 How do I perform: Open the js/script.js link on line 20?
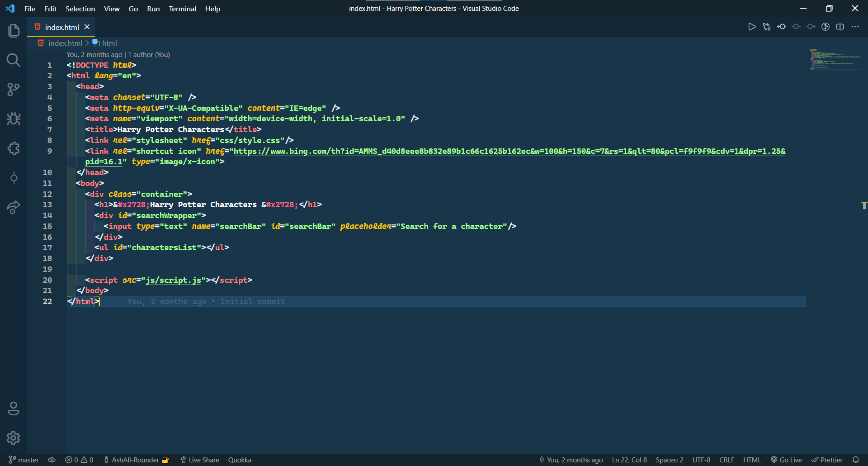174,280
